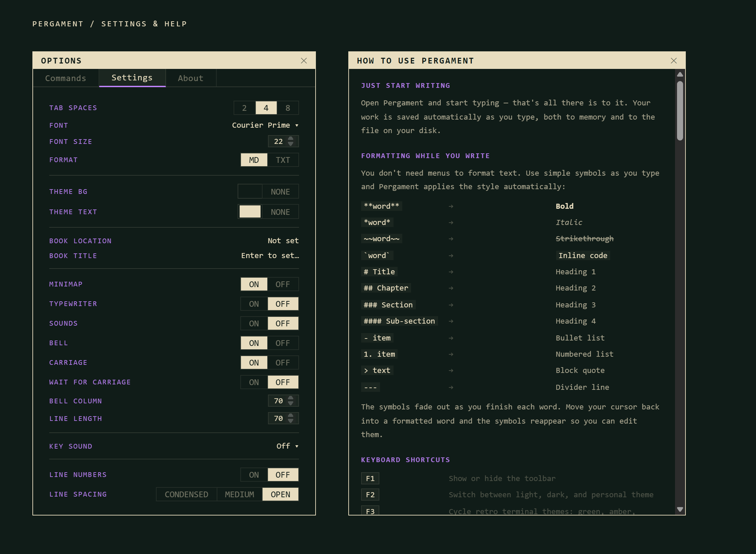
Task: Click the ~~word~~ strikethrough example
Action: pyautogui.click(x=382, y=238)
